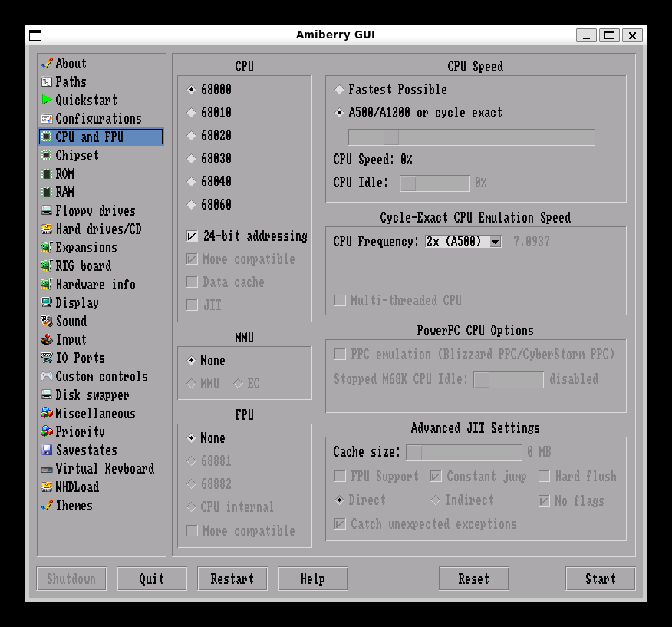Image resolution: width=672 pixels, height=627 pixels.
Task: Select A500/A1200 or cycle exact speed
Action: (x=339, y=113)
